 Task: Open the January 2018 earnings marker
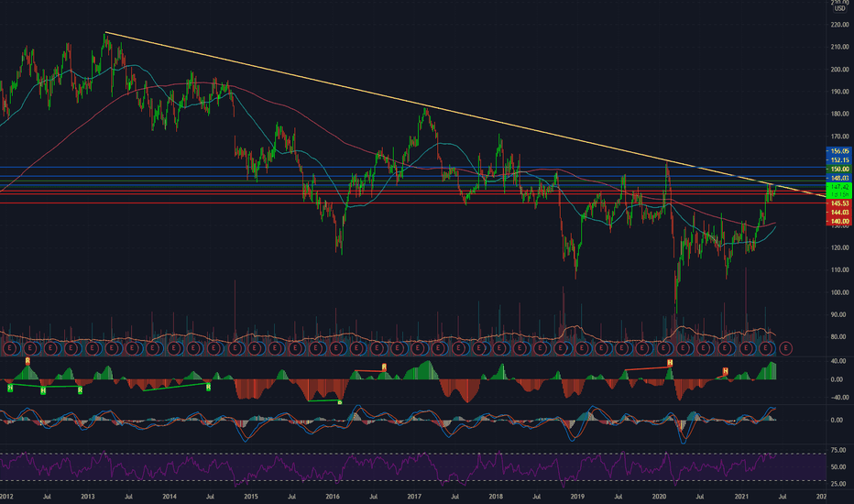coord(499,347)
